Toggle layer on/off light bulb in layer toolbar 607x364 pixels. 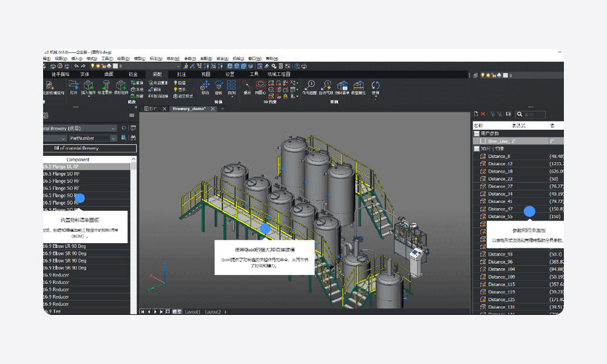click(92, 66)
